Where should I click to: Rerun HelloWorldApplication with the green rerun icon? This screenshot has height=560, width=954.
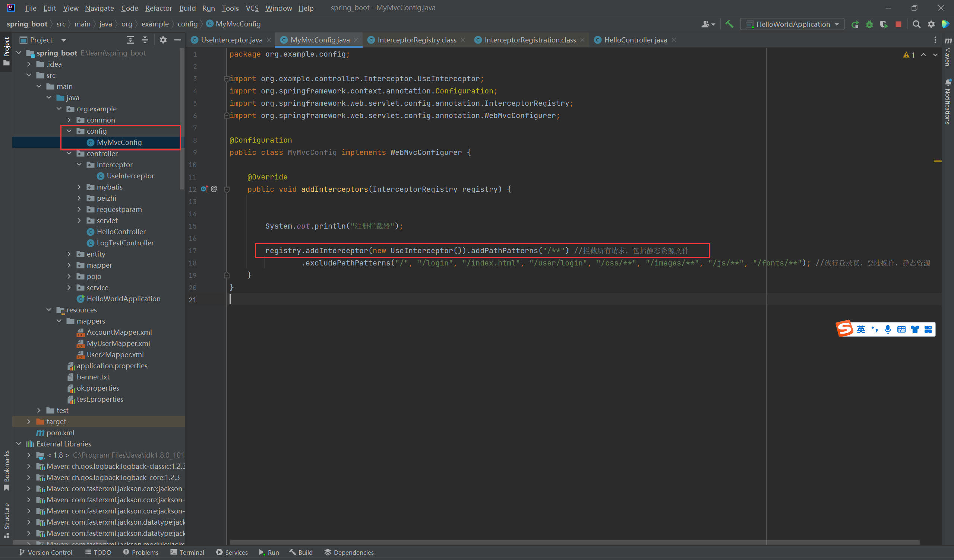(x=855, y=24)
